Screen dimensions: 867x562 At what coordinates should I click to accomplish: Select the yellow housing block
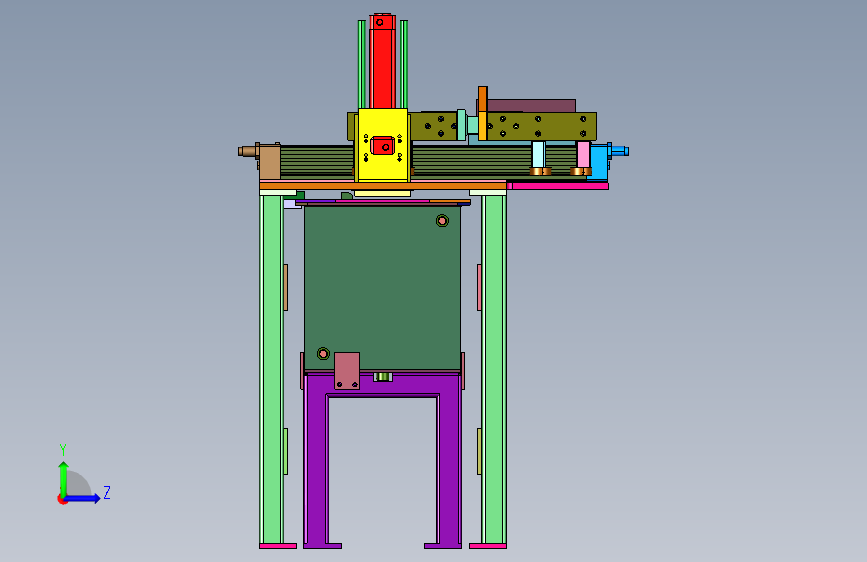[383, 145]
